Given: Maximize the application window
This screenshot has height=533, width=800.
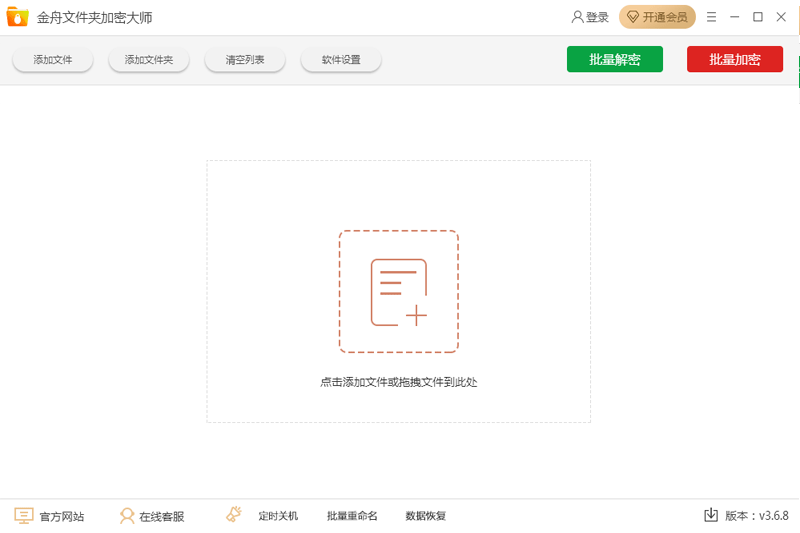Looking at the screenshot, I should (x=758, y=17).
